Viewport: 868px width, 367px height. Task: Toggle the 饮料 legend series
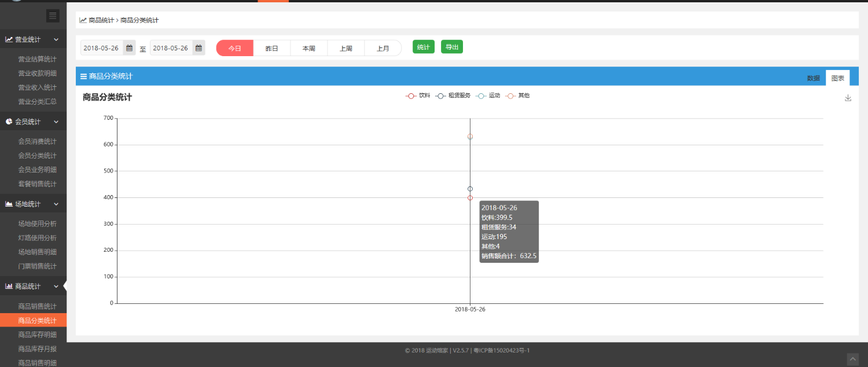pyautogui.click(x=418, y=96)
